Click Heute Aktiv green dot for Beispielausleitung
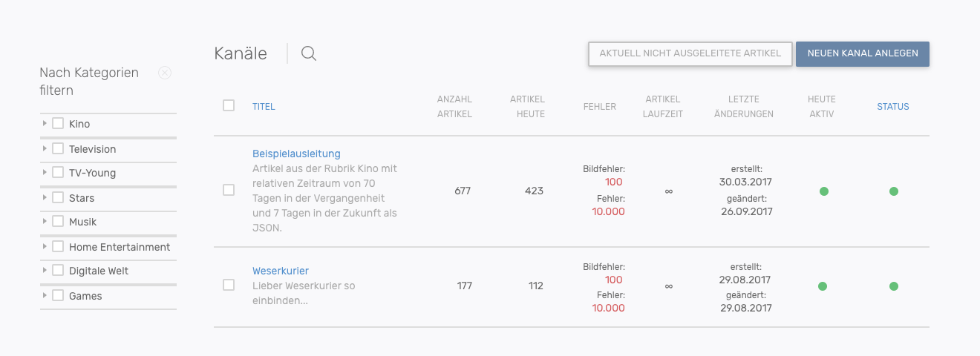The width and height of the screenshot is (980, 356). click(823, 191)
